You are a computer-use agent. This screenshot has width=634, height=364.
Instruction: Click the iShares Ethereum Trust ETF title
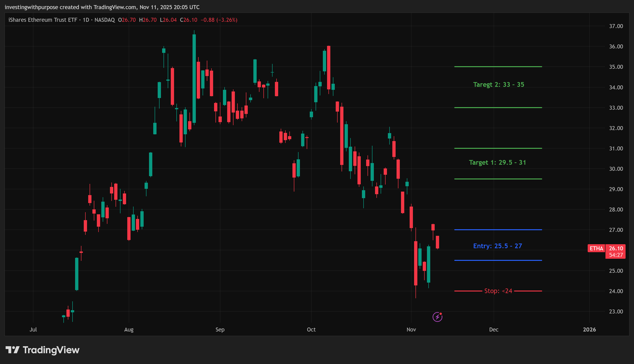pos(43,20)
